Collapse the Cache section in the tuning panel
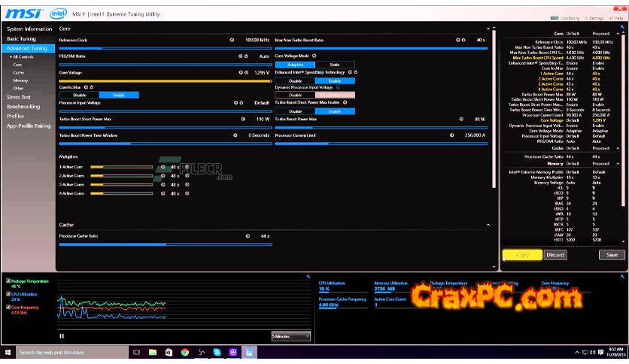This screenshot has width=629, height=364. tap(488, 225)
